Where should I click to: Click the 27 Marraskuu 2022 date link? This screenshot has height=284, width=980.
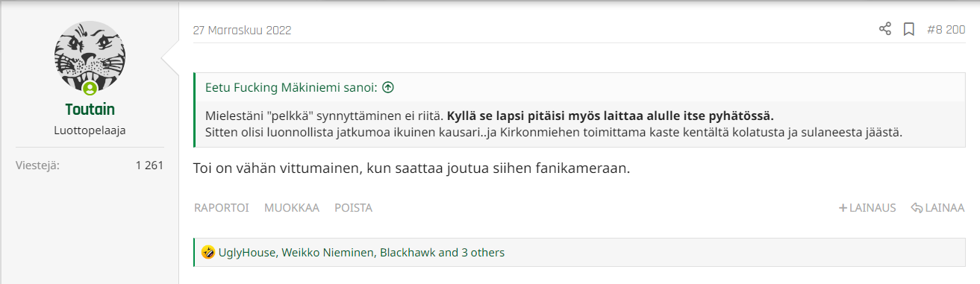click(242, 31)
